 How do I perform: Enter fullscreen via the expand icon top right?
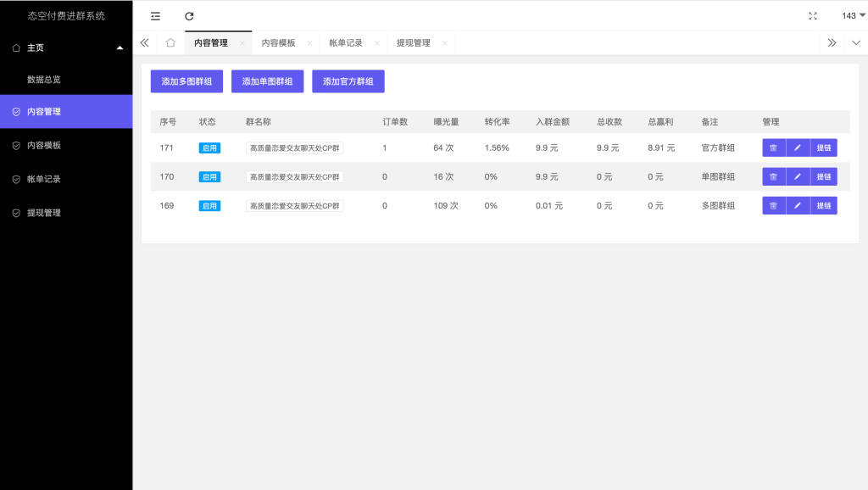(x=812, y=14)
